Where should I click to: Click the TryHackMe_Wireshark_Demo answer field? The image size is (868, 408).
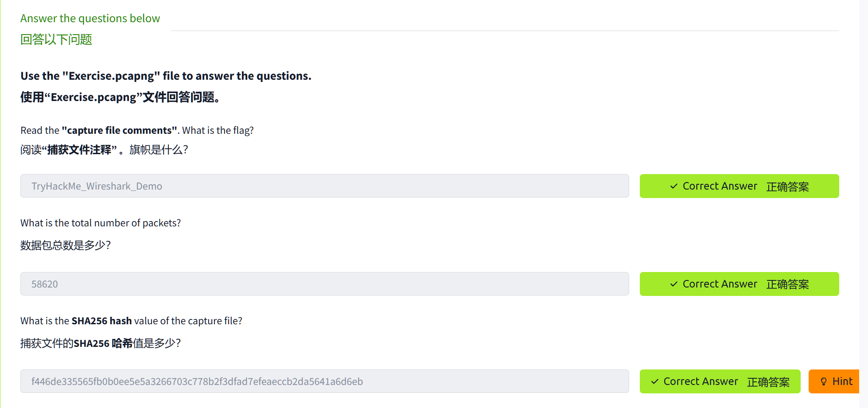tap(324, 186)
